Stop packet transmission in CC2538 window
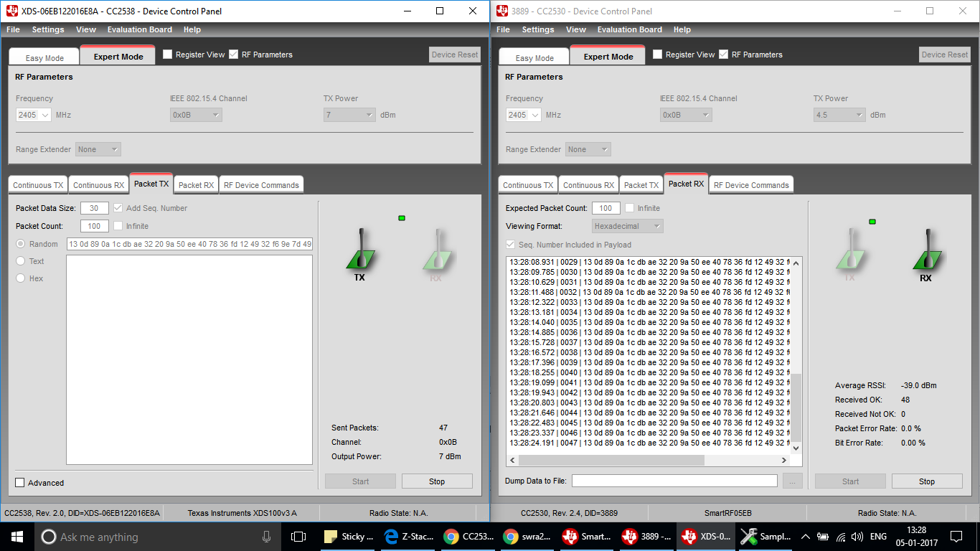Screen dimensions: 980x551 (x=437, y=481)
